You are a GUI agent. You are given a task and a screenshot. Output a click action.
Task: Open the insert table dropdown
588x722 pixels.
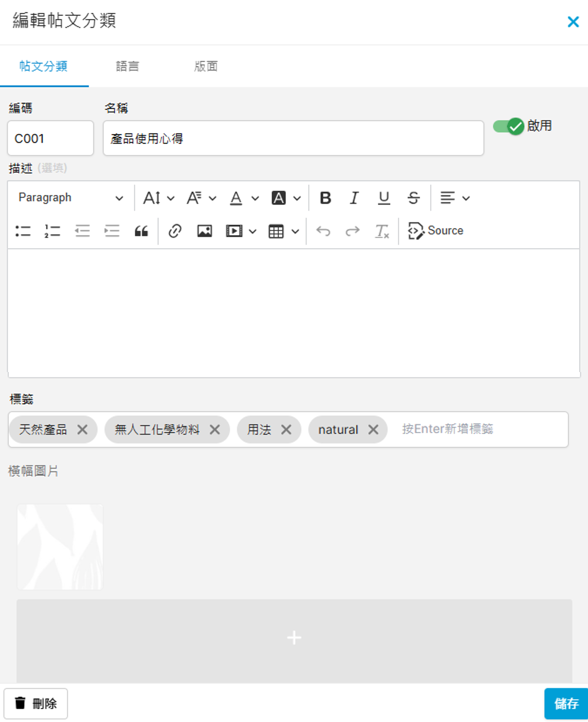point(295,231)
